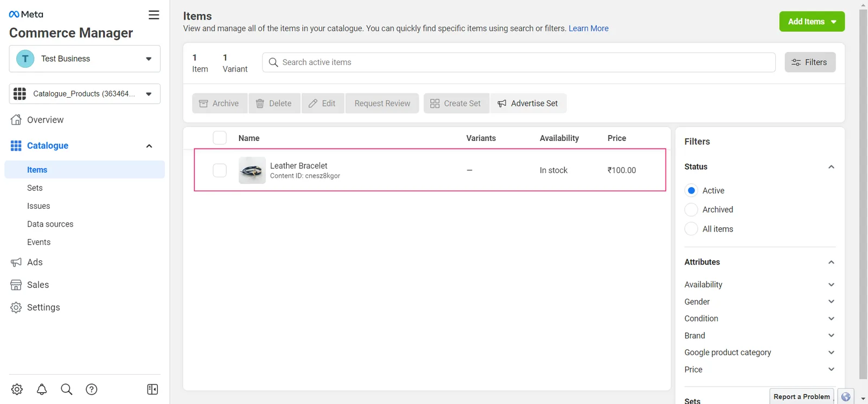Open the Items menu entry

85,170
